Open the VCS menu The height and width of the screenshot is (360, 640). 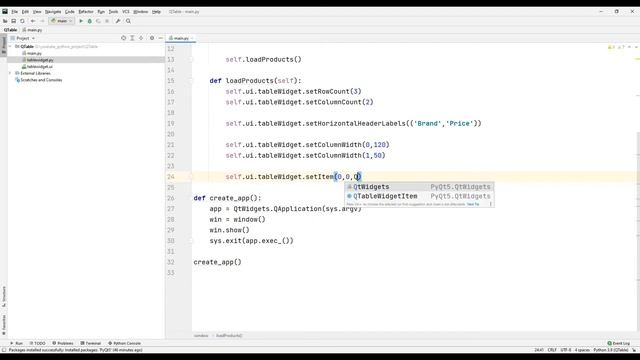tap(126, 12)
